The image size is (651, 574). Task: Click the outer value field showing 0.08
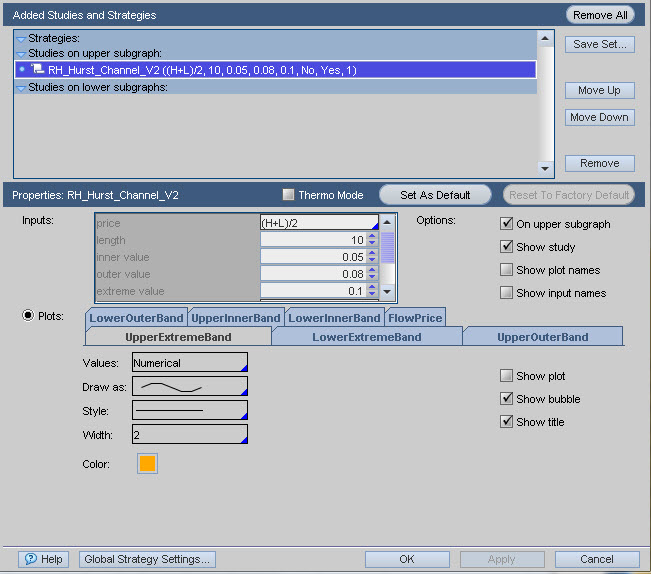pyautogui.click(x=313, y=274)
